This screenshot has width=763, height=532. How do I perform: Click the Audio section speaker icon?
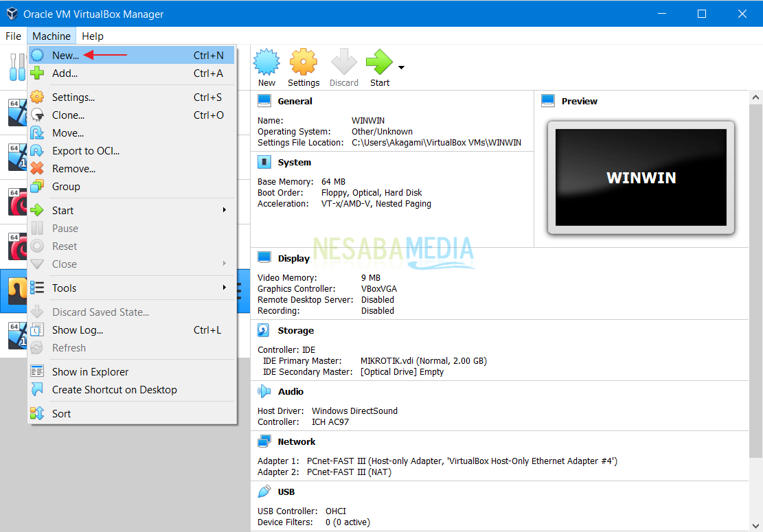pos(264,391)
